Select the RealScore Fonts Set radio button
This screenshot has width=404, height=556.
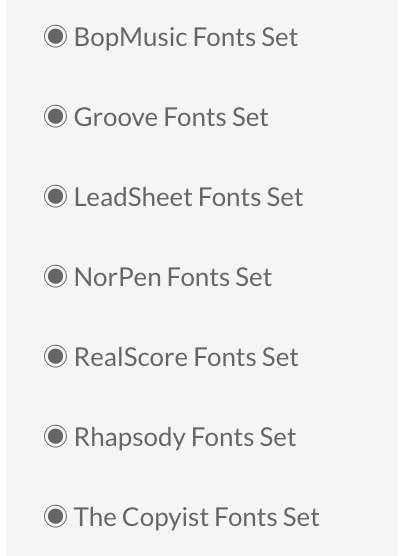pyautogui.click(x=55, y=356)
